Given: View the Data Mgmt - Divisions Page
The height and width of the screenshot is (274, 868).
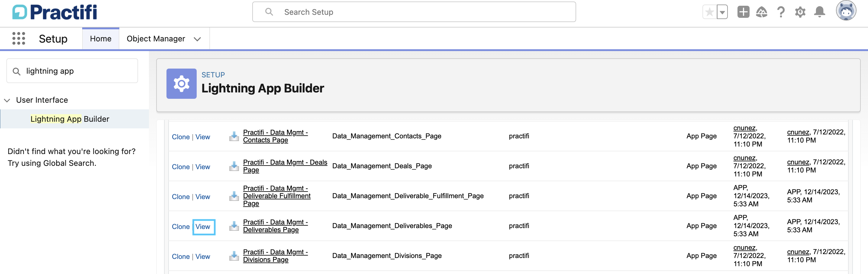Looking at the screenshot, I should point(202,257).
